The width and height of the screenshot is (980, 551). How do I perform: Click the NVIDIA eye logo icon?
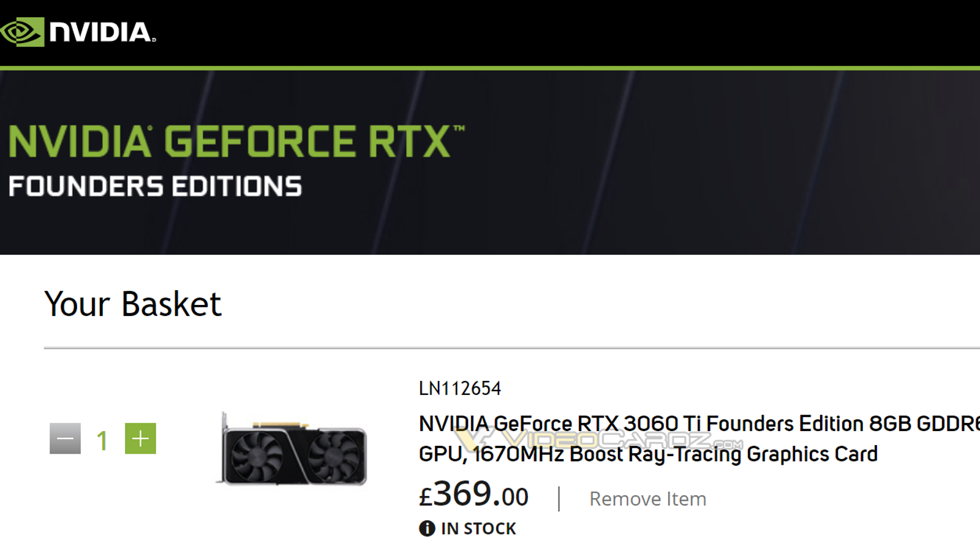(22, 32)
